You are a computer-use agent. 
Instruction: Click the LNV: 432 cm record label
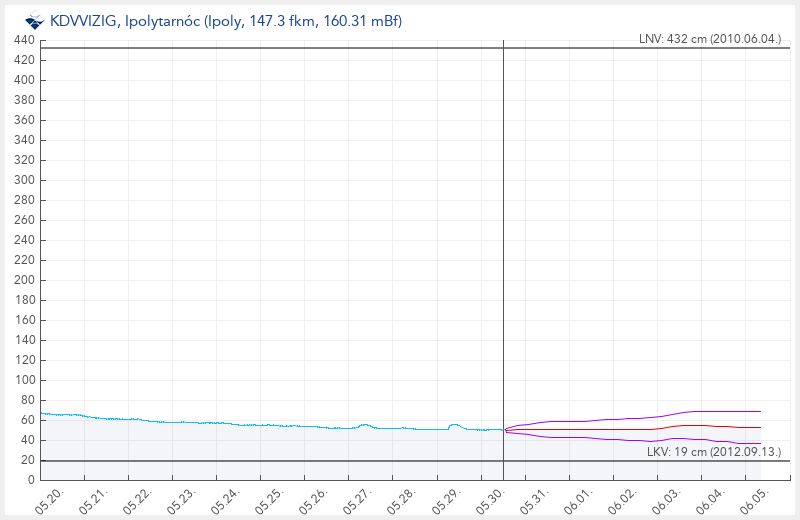click(x=710, y=39)
